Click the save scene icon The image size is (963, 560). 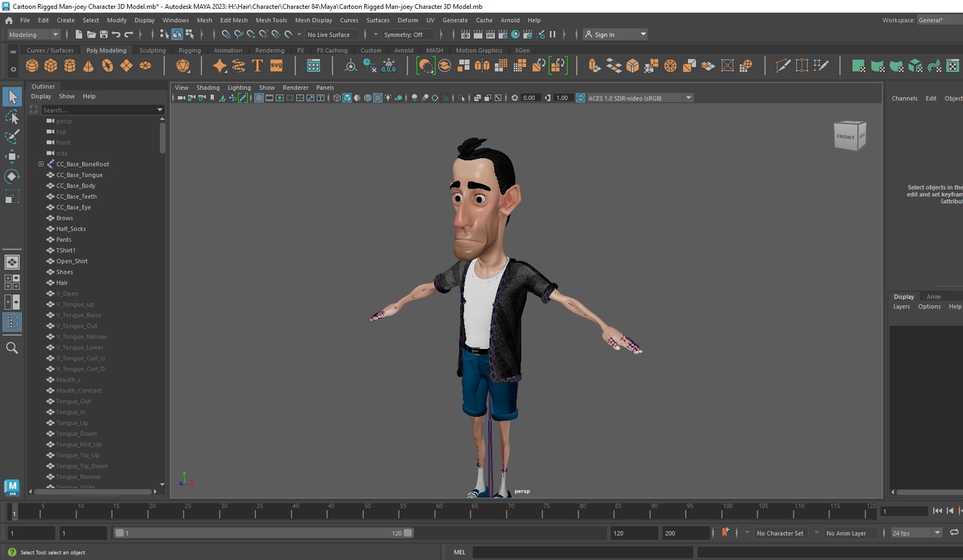coord(104,34)
